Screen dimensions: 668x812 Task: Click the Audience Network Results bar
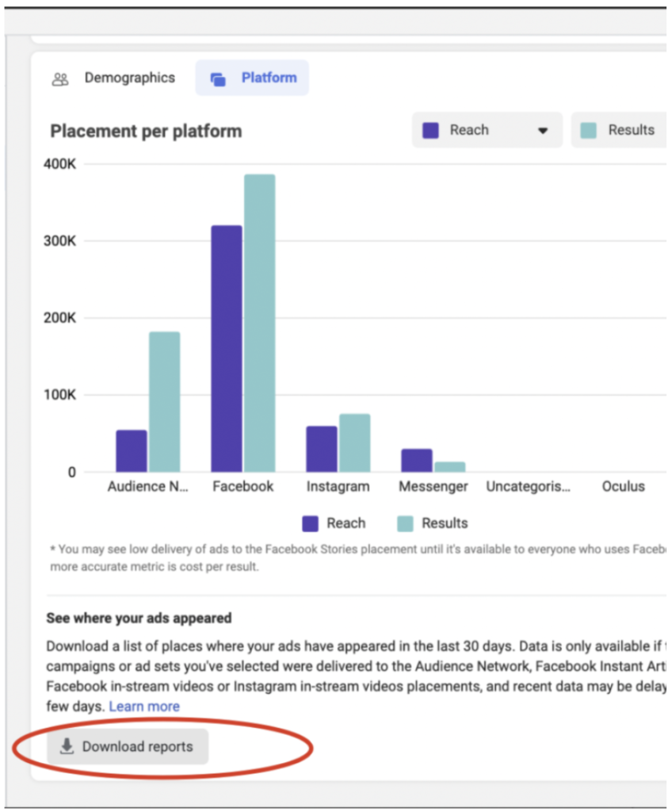pyautogui.click(x=164, y=402)
